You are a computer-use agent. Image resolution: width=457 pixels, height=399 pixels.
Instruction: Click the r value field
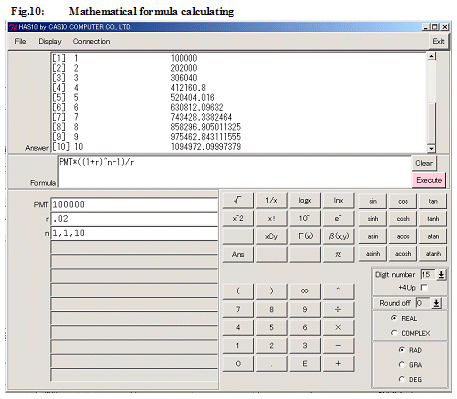pyautogui.click(x=134, y=219)
